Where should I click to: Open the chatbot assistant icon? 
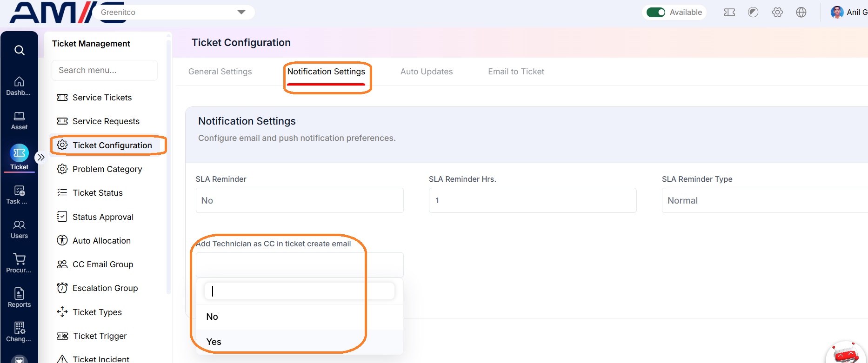846,353
